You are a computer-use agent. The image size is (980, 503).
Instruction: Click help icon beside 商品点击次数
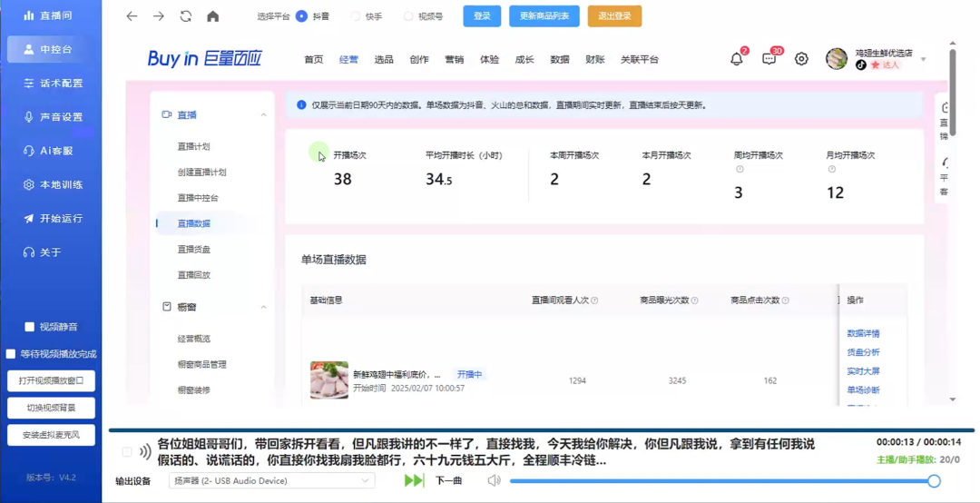pyautogui.click(x=785, y=301)
